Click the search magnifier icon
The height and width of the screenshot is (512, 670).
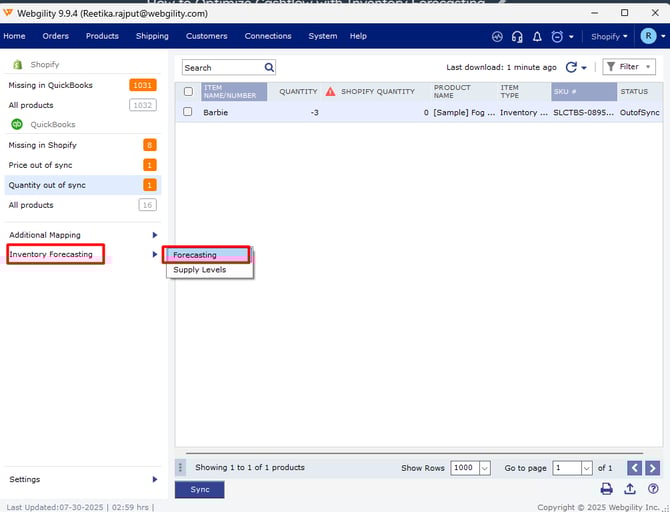click(269, 67)
